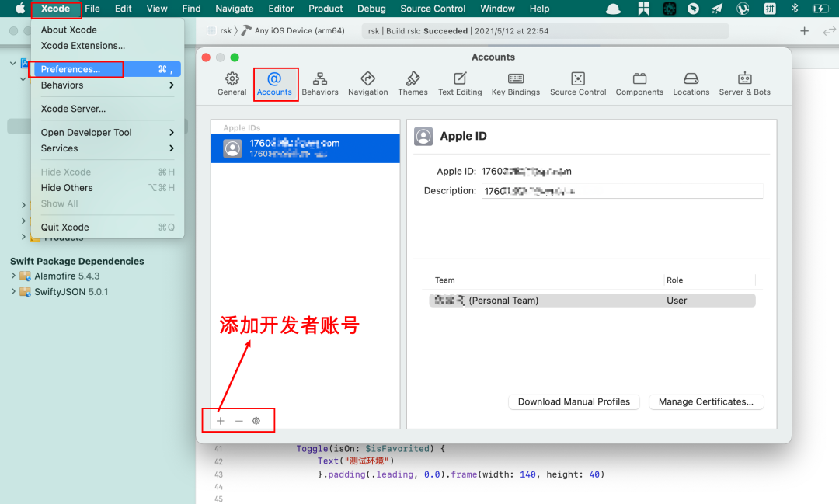Select Hide Others menu item
Image resolution: width=839 pixels, height=504 pixels.
click(107, 188)
